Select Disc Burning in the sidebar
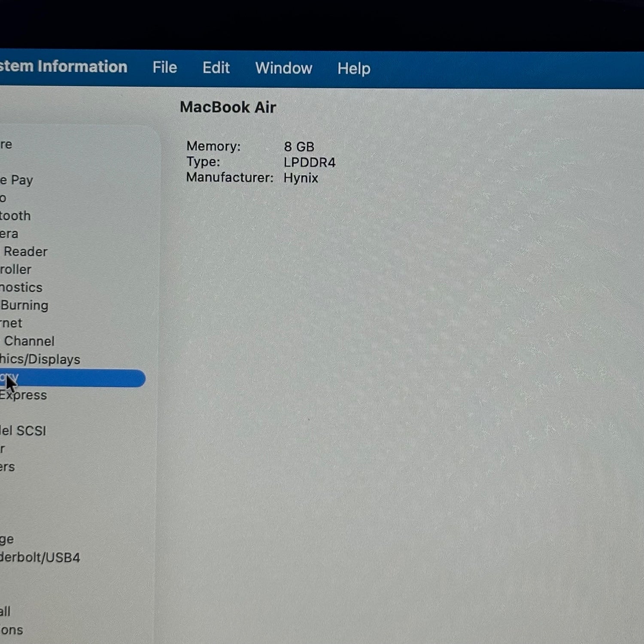Viewport: 644px width, 644px height. pyautogui.click(x=24, y=305)
